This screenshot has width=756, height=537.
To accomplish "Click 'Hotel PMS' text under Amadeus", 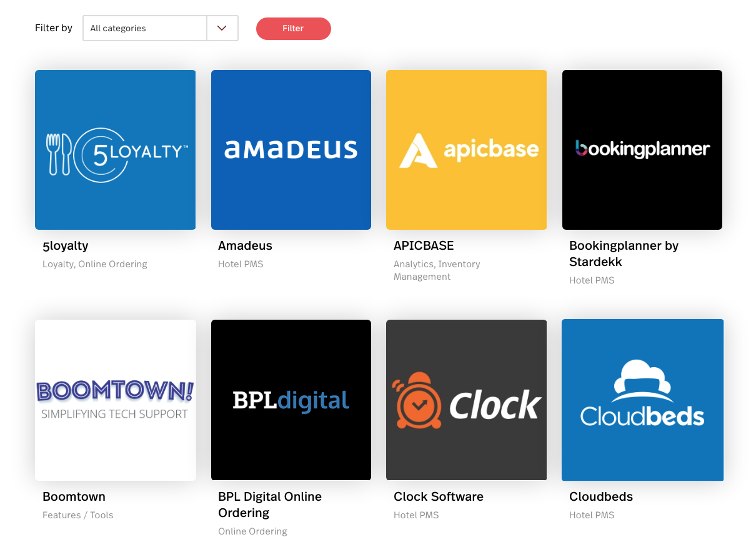I will tap(241, 264).
